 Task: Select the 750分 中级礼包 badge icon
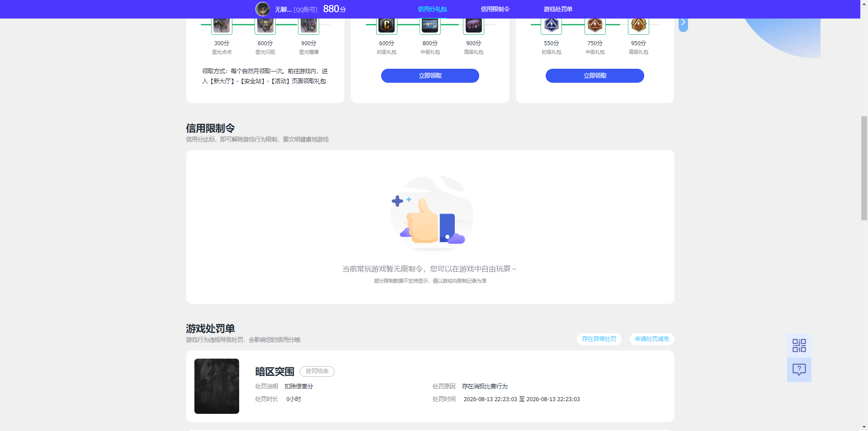[x=595, y=26]
